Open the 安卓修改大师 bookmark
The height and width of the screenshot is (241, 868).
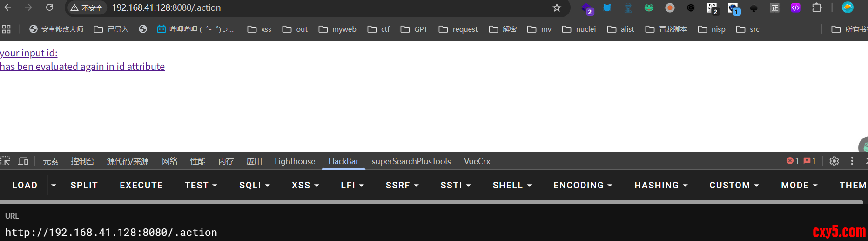point(56,29)
